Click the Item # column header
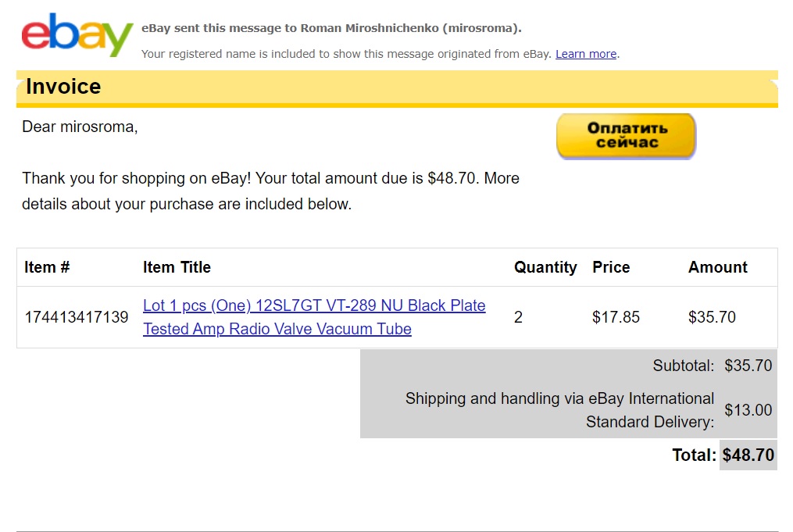Screen dimensions: 793x532 coord(47,267)
